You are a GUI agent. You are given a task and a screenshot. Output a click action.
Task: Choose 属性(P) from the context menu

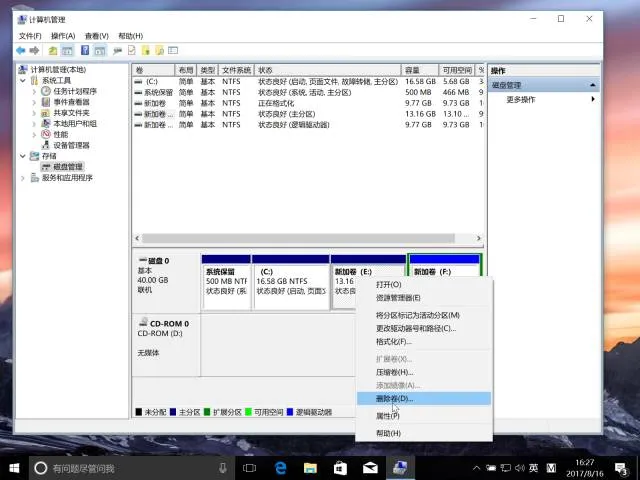pos(424,416)
